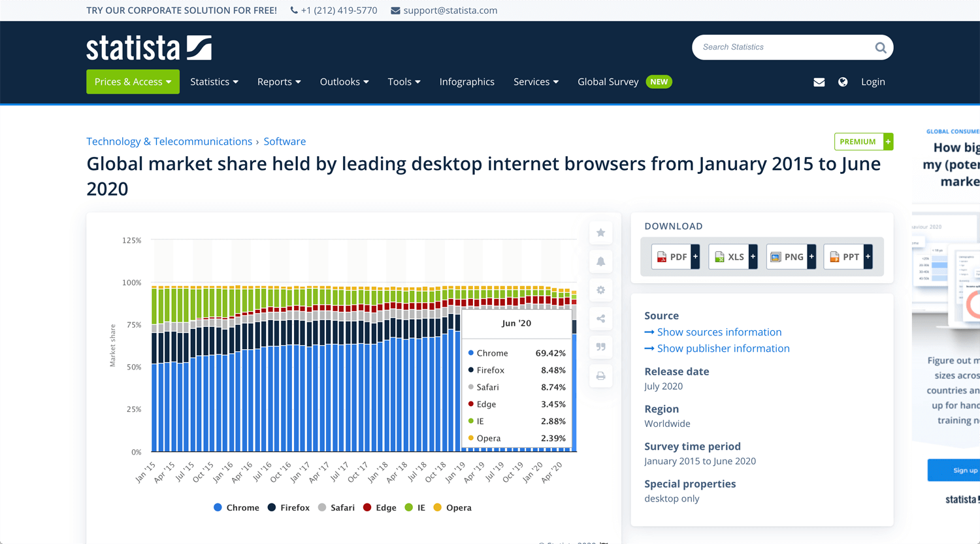The height and width of the screenshot is (544, 980).
Task: Toggle IE series in chart legend
Action: (415, 507)
